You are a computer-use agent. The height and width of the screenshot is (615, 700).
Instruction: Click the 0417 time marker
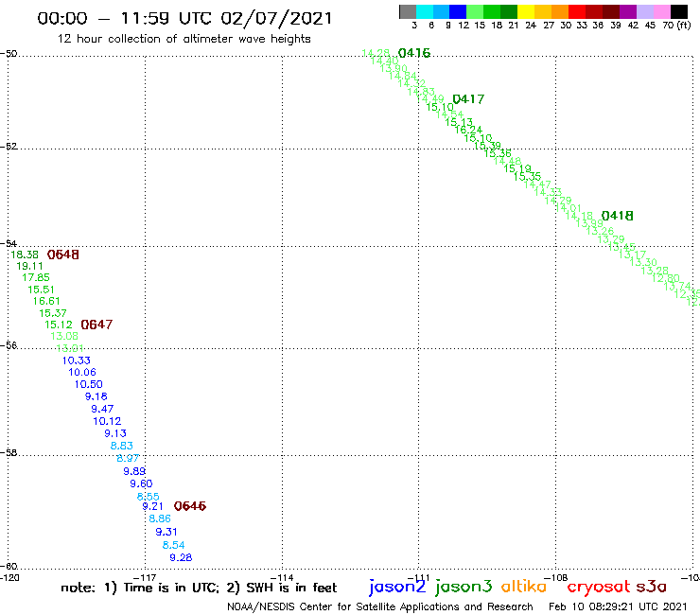click(x=468, y=99)
